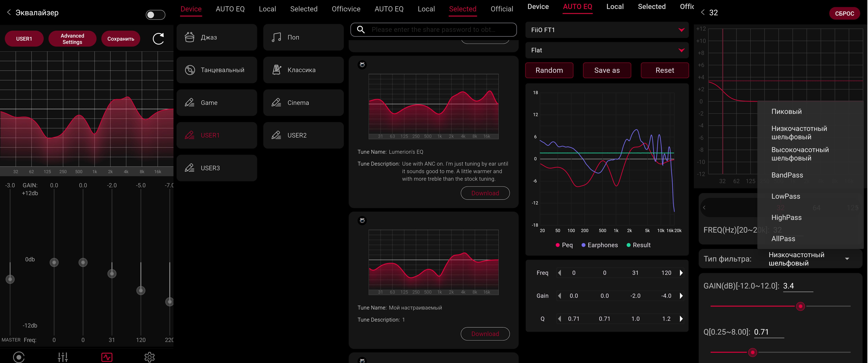Switch to the AUTO EQ tab

pyautogui.click(x=230, y=9)
